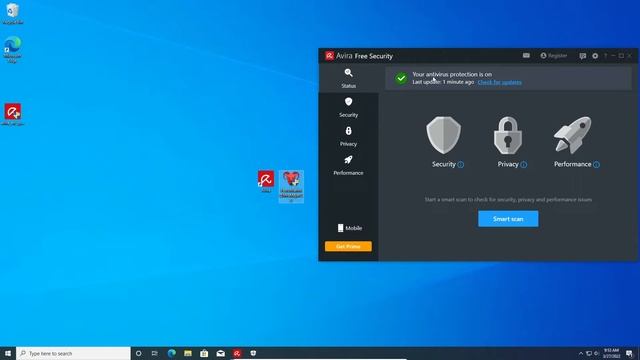Select the Avira shortcut in desktop center
640x360 pixels.
[266, 182]
